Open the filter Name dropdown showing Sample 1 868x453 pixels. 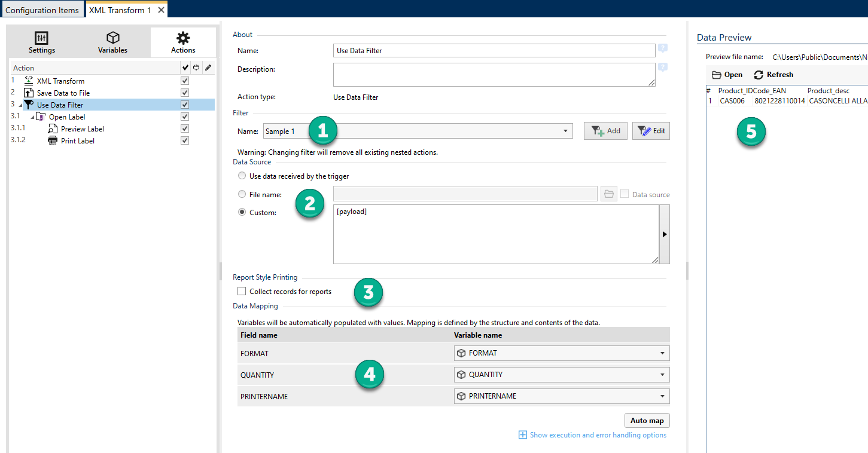(565, 131)
